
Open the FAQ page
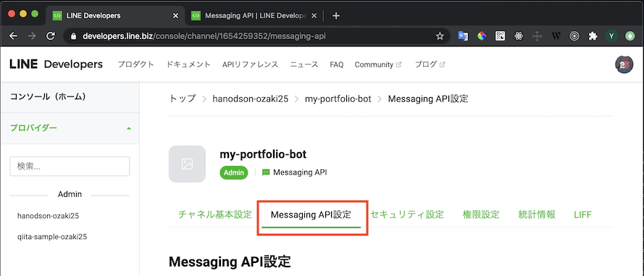tap(336, 64)
